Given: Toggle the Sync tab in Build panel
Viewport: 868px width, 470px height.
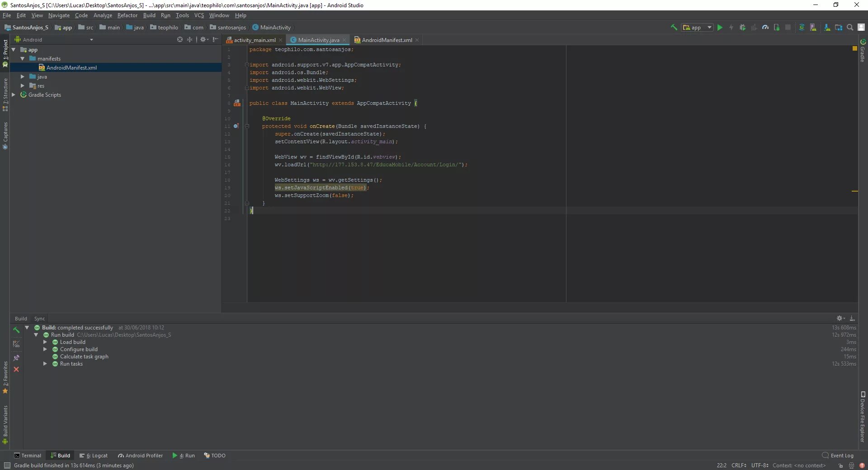Looking at the screenshot, I should click(39, 319).
